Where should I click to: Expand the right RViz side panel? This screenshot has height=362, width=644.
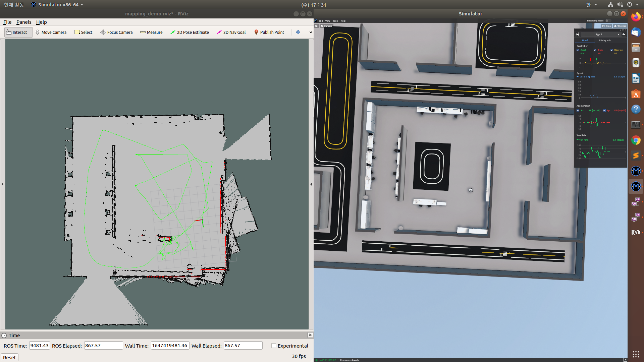tap(311, 184)
